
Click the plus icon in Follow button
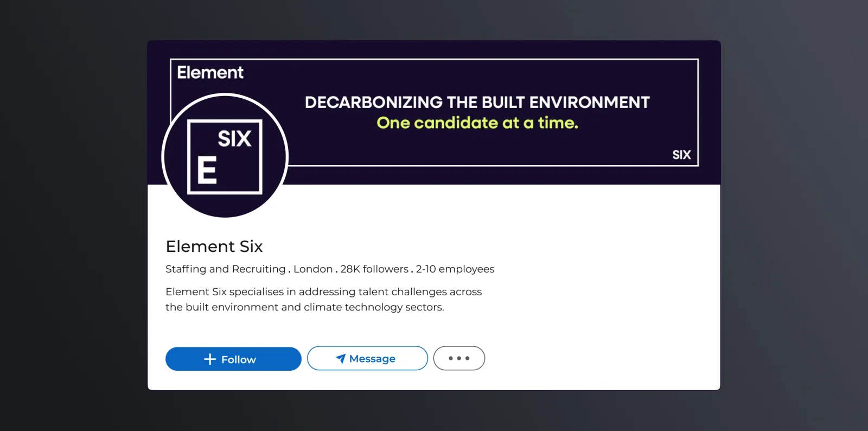[210, 359]
